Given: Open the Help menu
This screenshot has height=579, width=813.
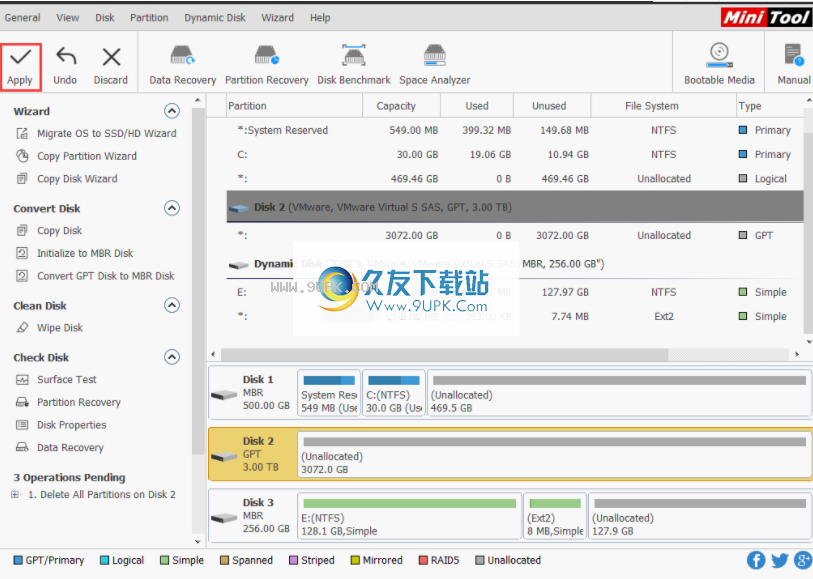Looking at the screenshot, I should (x=320, y=18).
